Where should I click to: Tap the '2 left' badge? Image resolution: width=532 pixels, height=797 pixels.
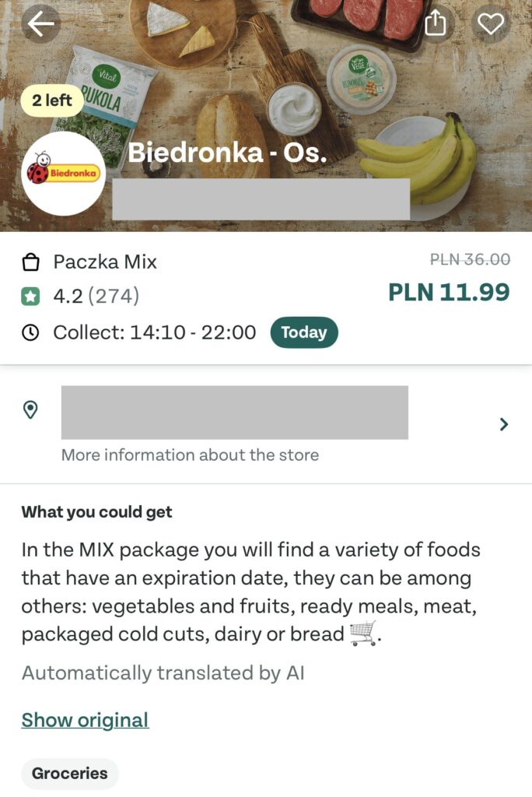(52, 100)
